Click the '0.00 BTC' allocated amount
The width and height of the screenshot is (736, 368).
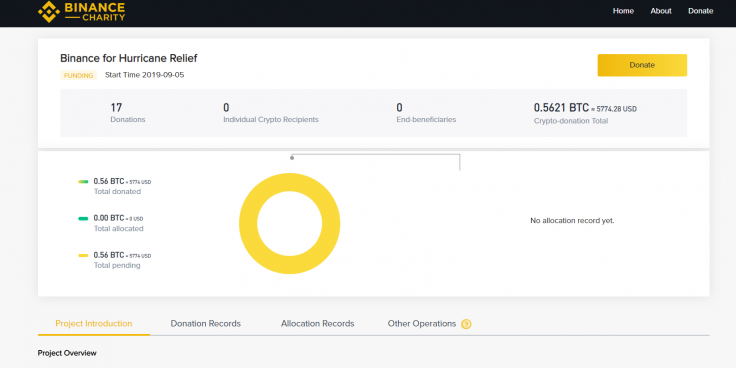click(109, 218)
